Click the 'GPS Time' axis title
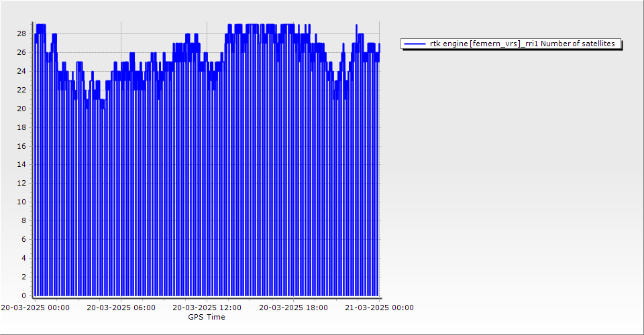Viewport: 644px width, 335px height. click(207, 317)
